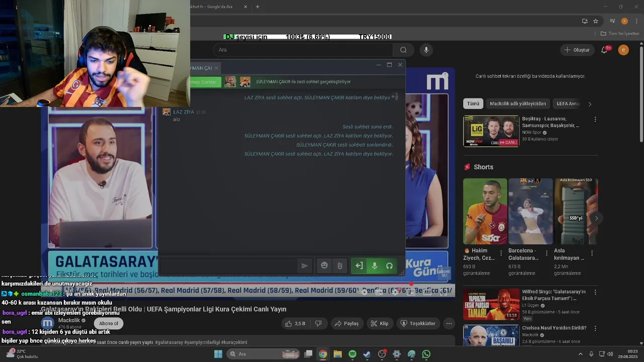Select the 'UEFA Avrupa' filter chip
The image size is (644, 362).
click(568, 104)
